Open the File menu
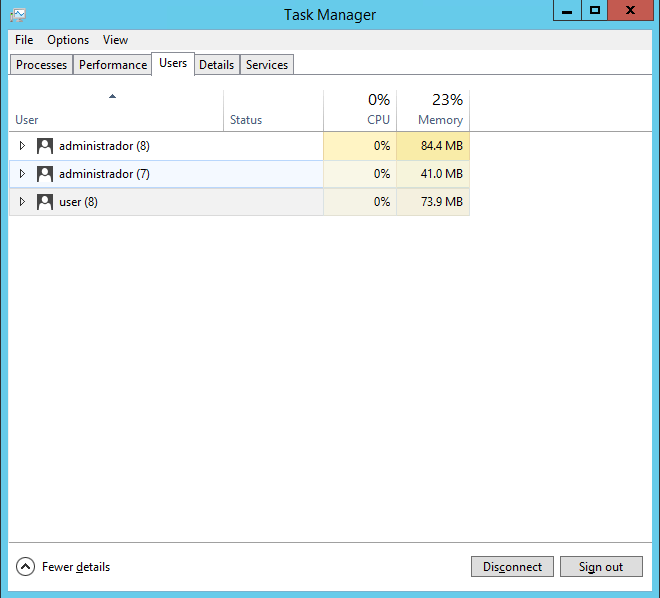This screenshot has height=598, width=660. pyautogui.click(x=24, y=40)
